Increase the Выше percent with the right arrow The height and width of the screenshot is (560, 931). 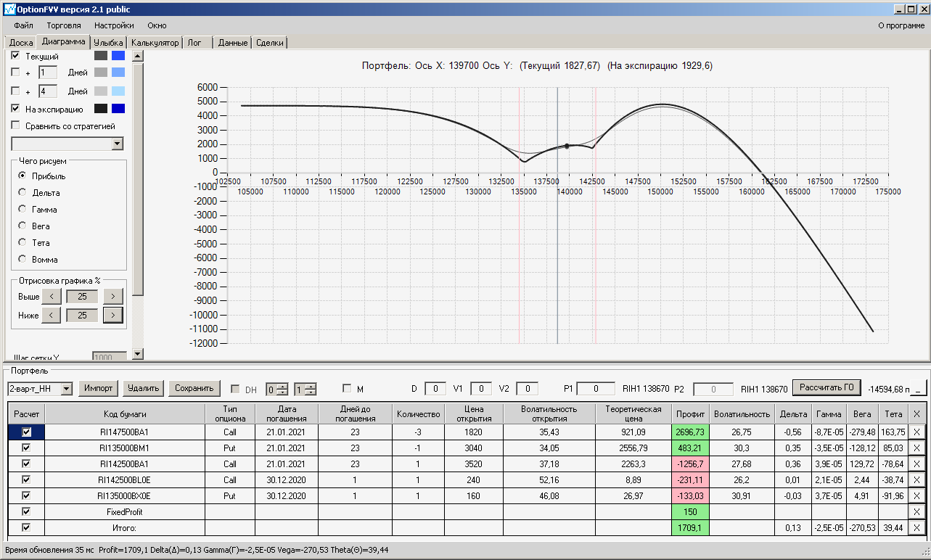[113, 296]
